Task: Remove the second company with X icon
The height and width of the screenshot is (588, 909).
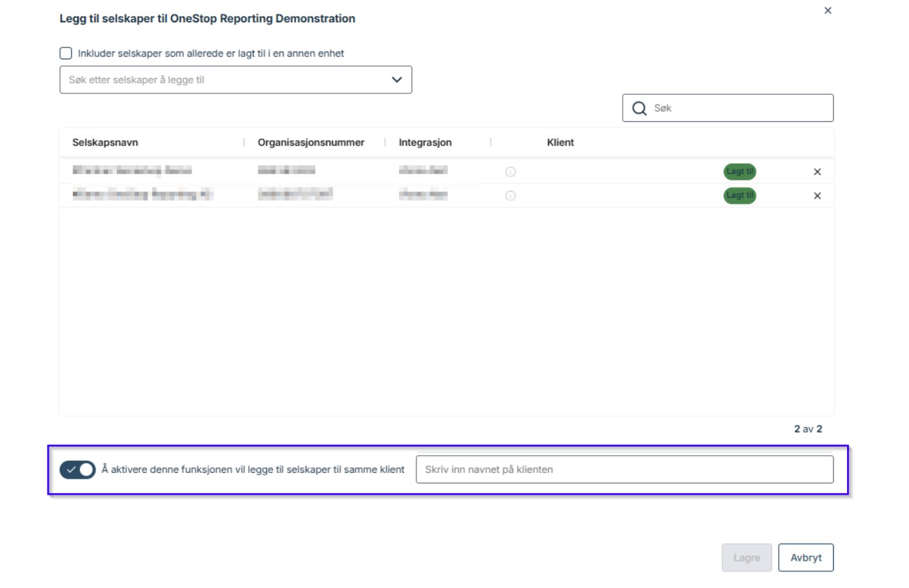Action: (817, 196)
